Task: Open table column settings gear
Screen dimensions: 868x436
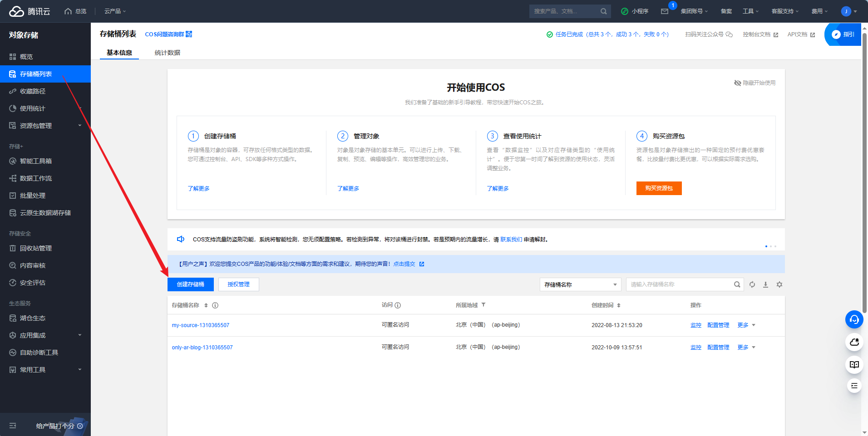Action: (x=779, y=284)
